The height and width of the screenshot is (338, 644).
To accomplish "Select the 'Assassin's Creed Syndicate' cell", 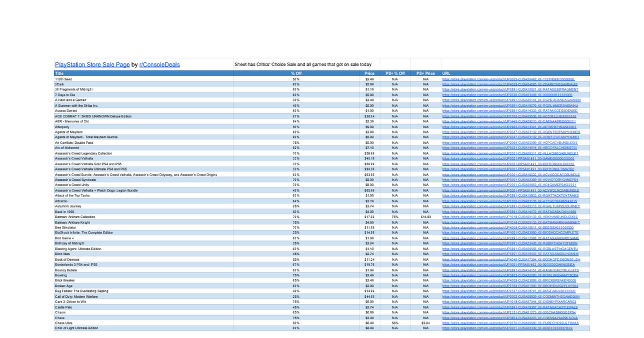I will point(144,179).
